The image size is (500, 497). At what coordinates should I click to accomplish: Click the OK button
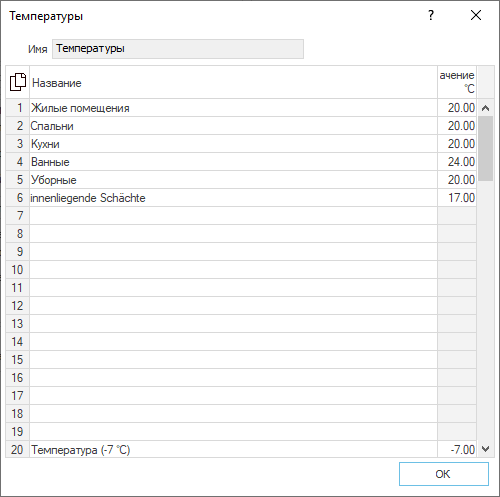pos(444,474)
